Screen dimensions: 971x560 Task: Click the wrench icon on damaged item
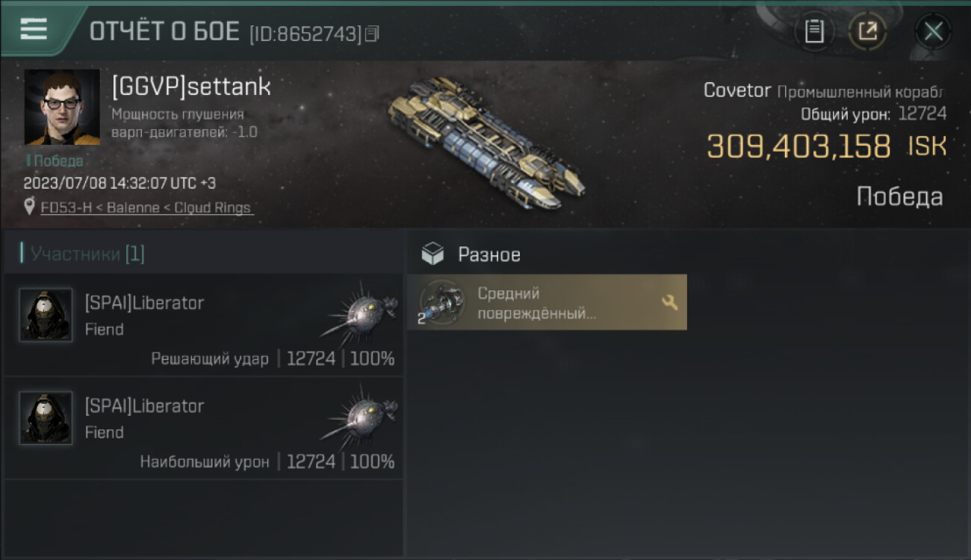(669, 302)
